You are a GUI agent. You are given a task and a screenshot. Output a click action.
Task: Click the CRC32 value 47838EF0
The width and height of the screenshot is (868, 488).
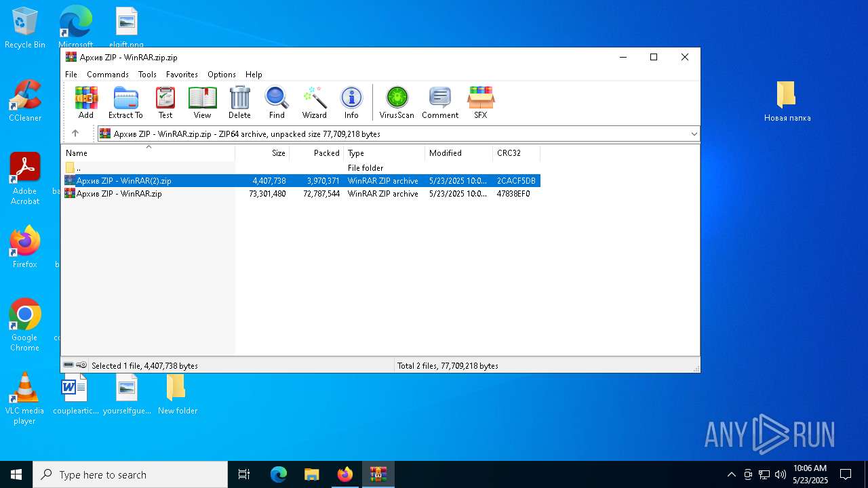click(x=513, y=194)
